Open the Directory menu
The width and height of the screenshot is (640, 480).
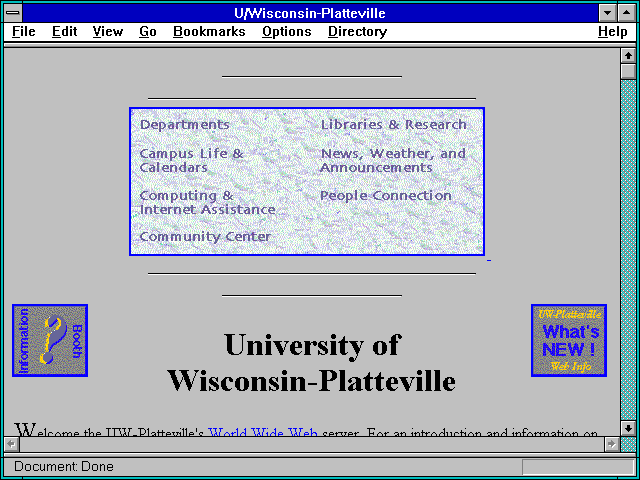(358, 32)
